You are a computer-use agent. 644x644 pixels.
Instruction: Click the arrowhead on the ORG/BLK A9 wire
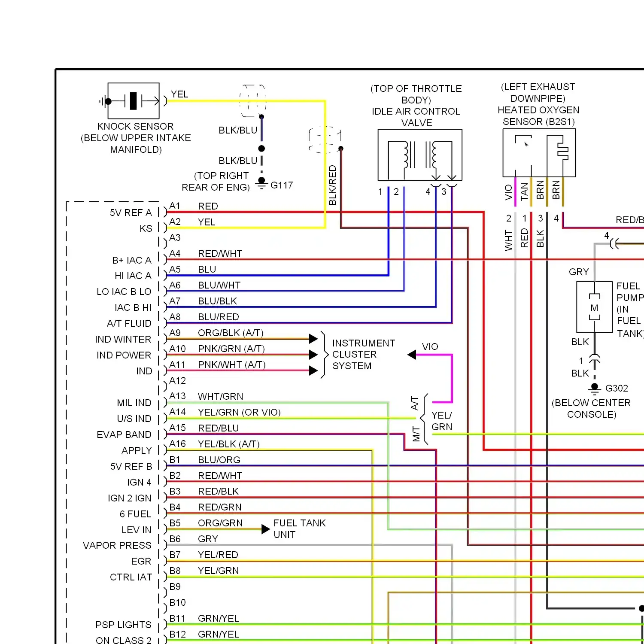[x=313, y=339]
